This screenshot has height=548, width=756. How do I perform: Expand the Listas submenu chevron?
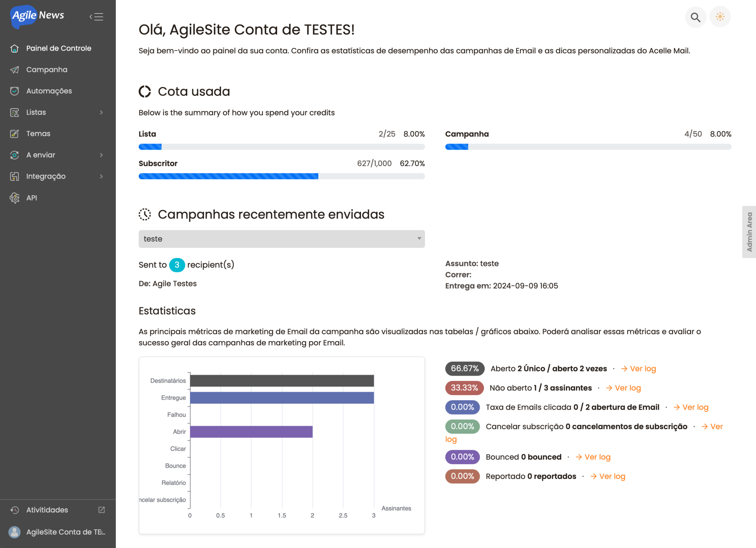click(102, 112)
